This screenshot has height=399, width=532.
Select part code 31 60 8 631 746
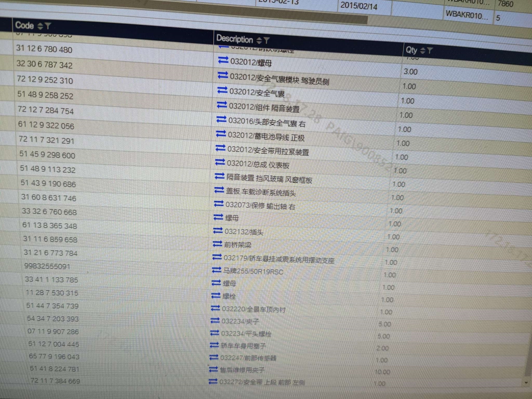click(x=49, y=197)
